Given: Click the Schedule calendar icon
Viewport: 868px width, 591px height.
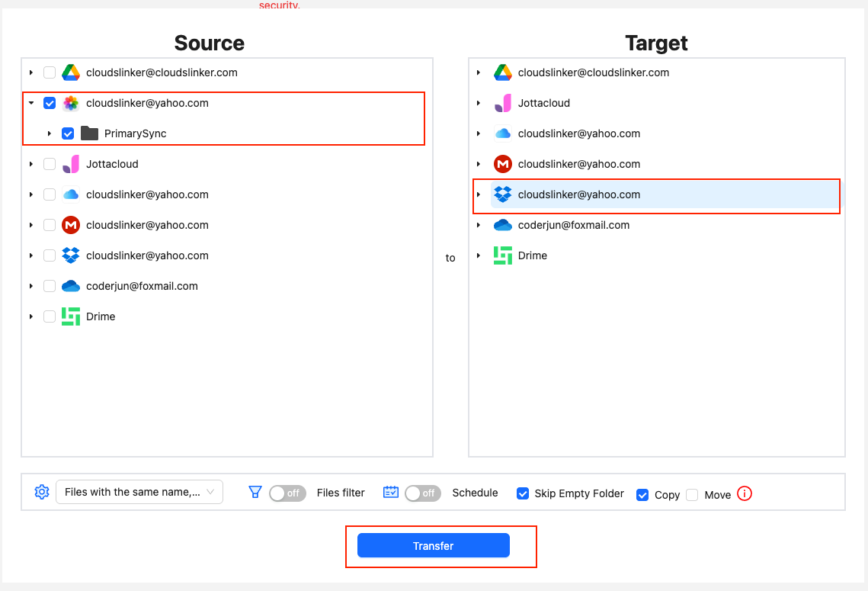Looking at the screenshot, I should point(390,492).
